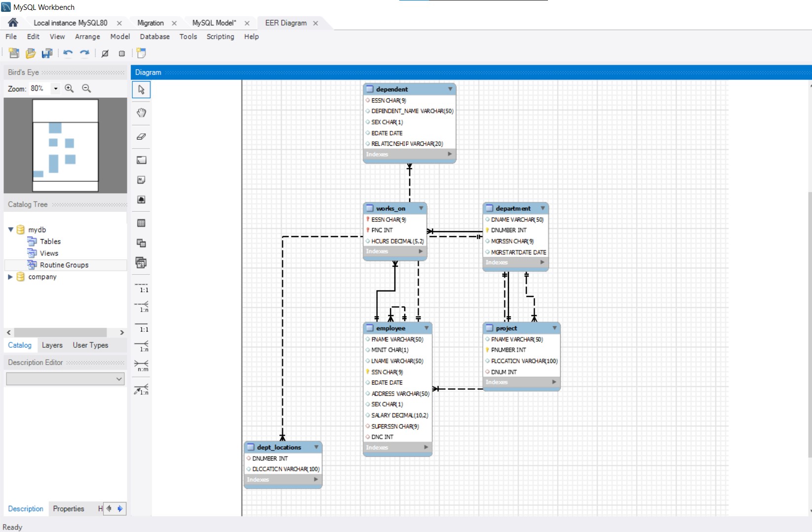Screen dimensions: 812x532
Task: Collapse the employee table box
Action: (426, 328)
